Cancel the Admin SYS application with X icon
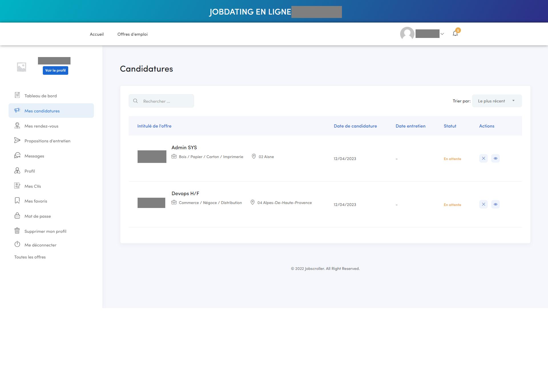This screenshot has width=548, height=392. pos(483,158)
